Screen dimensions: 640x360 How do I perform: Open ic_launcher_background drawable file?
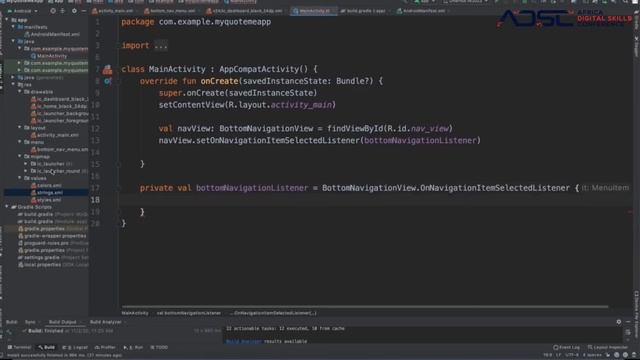[x=60, y=113]
